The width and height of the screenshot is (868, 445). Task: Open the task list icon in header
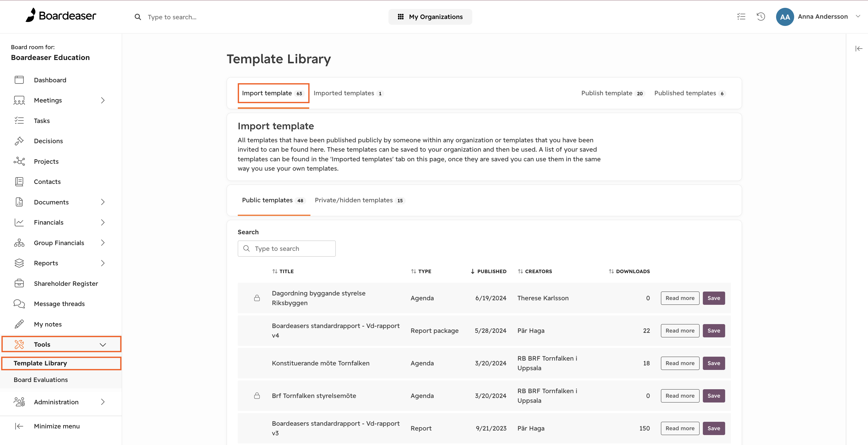741,17
